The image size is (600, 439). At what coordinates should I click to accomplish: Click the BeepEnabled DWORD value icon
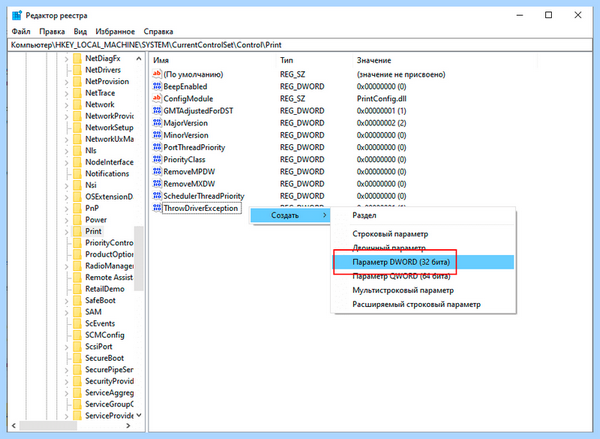click(157, 86)
